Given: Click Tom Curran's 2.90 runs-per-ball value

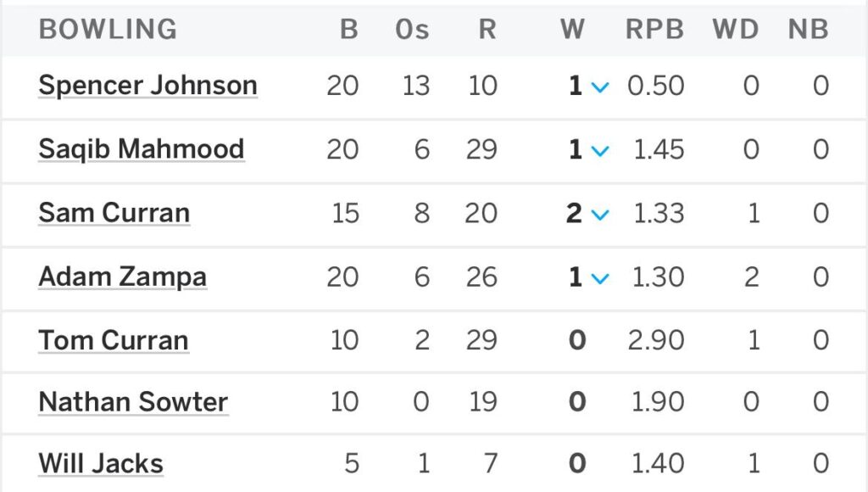Looking at the screenshot, I should [x=656, y=340].
